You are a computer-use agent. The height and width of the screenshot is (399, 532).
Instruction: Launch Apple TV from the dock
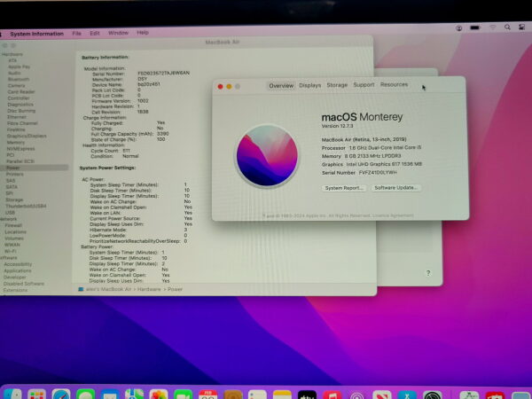tap(307, 395)
